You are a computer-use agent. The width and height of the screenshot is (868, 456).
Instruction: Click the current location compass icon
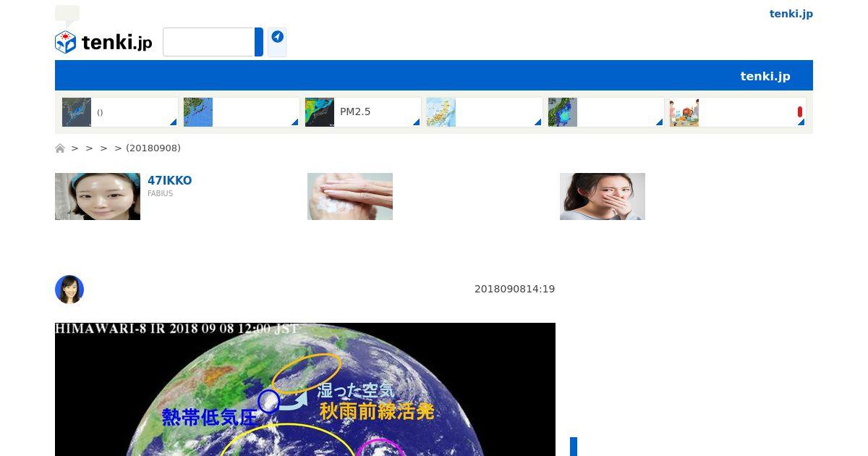tap(277, 37)
